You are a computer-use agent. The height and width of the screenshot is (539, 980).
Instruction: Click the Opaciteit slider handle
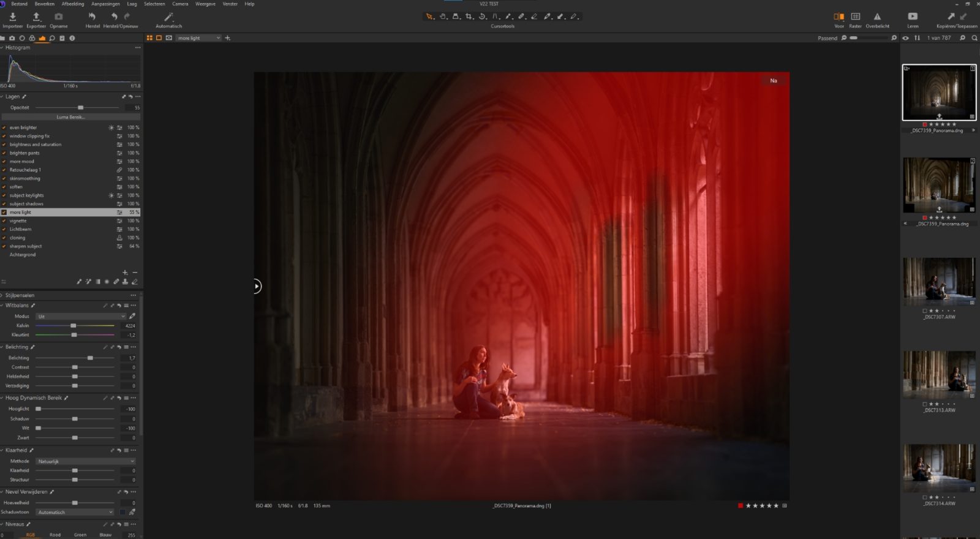(x=80, y=108)
